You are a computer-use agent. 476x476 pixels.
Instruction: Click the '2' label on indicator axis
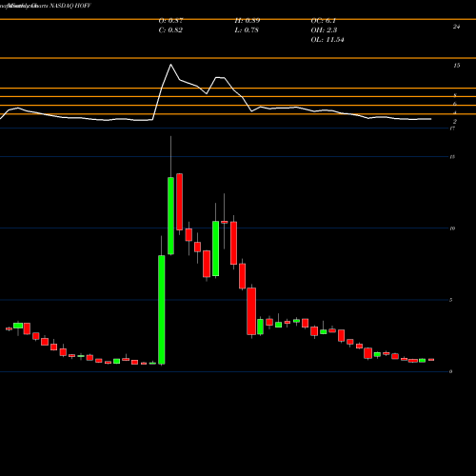pos(455,122)
